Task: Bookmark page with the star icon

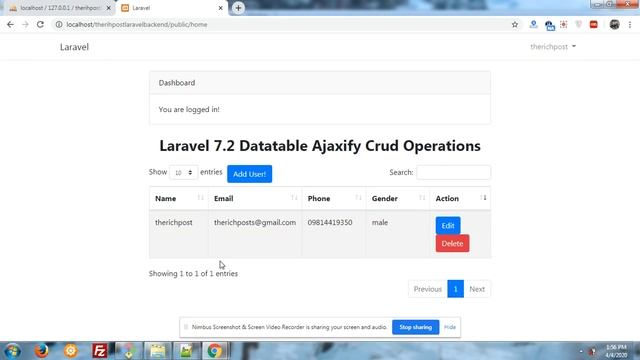Action: point(515,24)
